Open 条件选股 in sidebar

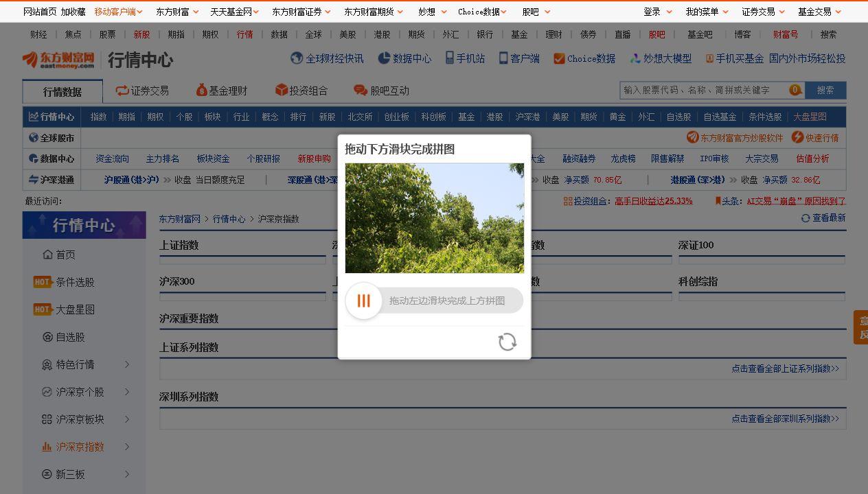(x=76, y=282)
